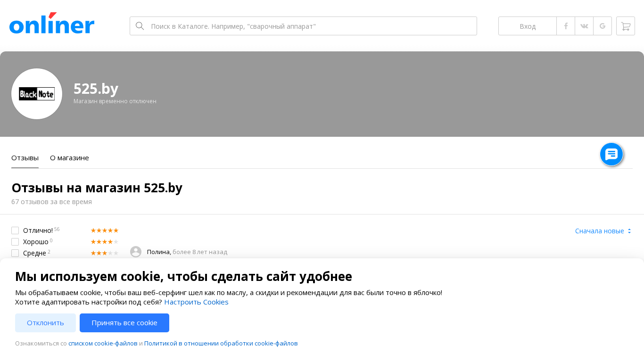644x362 pixels.
Task: Focus the catalog search field
Action: pos(303,26)
